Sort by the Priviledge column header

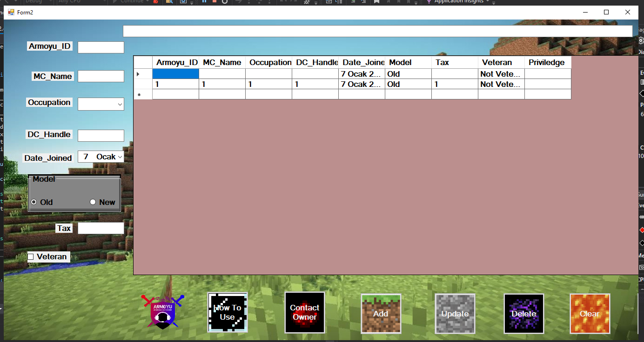pyautogui.click(x=548, y=63)
